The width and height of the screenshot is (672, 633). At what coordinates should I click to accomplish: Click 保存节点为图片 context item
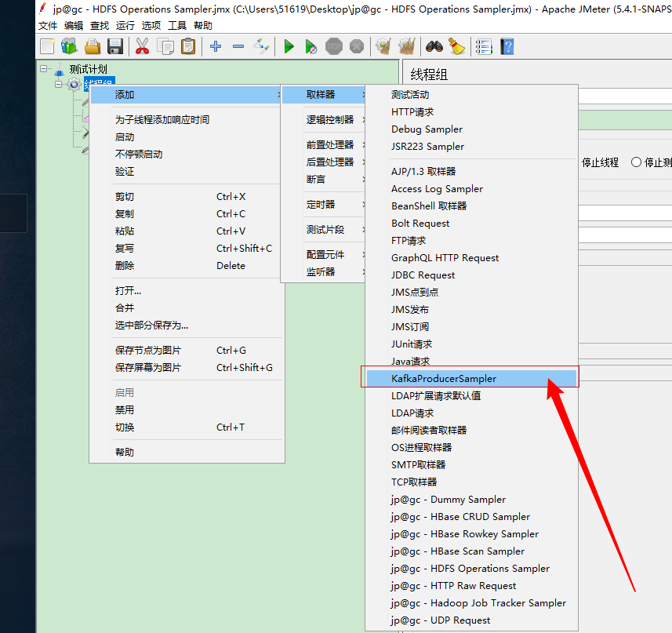click(x=187, y=350)
